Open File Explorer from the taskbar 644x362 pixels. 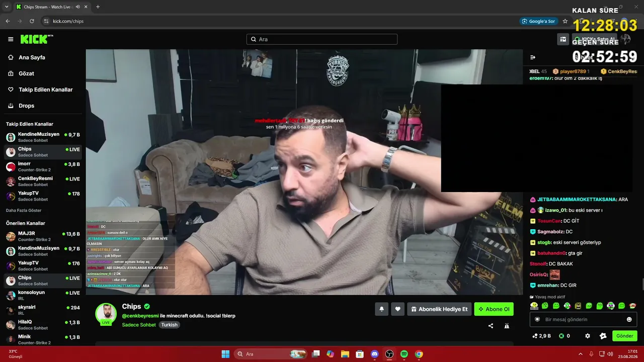point(345,354)
